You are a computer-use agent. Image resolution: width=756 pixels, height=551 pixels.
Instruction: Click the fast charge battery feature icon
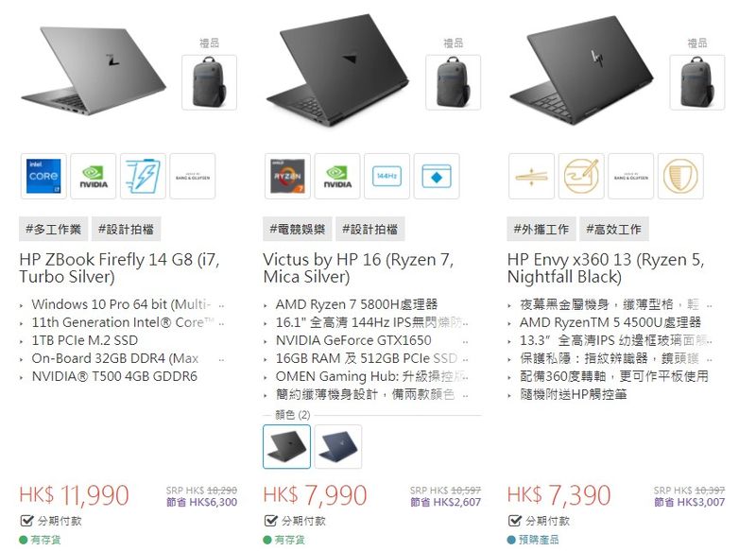tap(144, 176)
